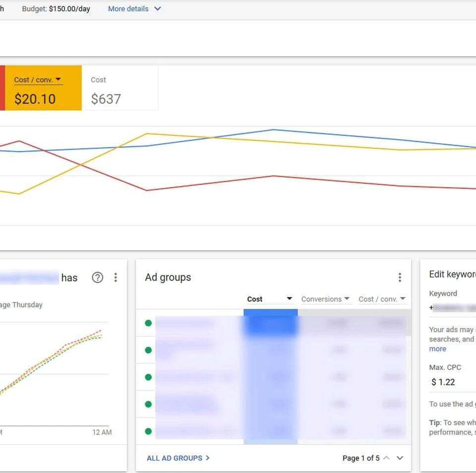Screen dimensions: 476x473
Task: Click the first ad group green status dot
Action: click(148, 323)
